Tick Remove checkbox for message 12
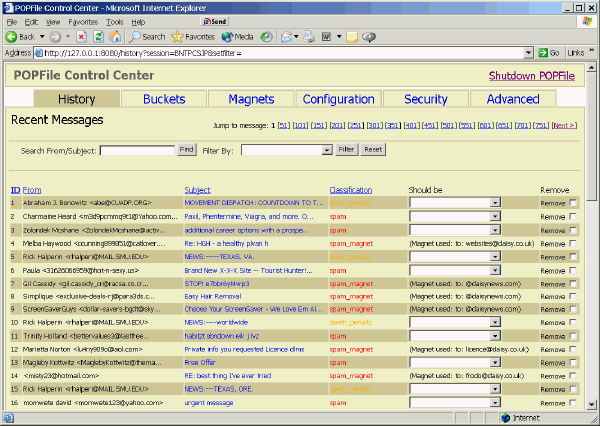Viewport: 600px width, 426px height. [x=573, y=349]
